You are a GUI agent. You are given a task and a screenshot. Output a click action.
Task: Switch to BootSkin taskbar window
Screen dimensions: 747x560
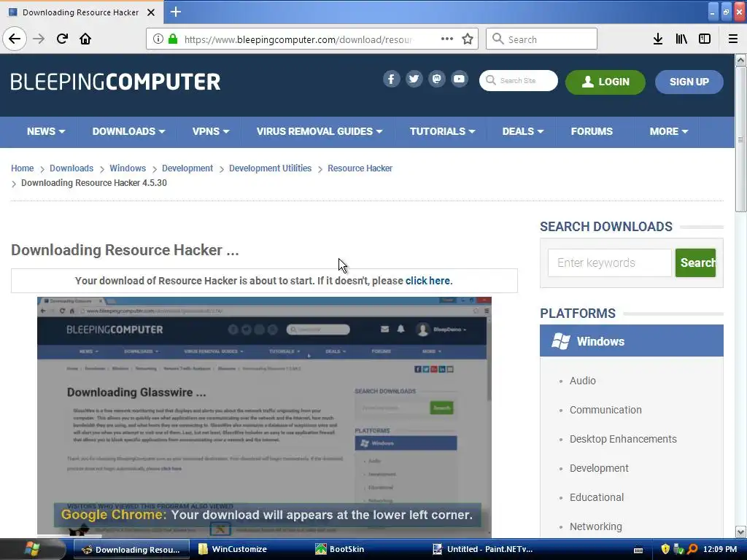[x=347, y=549]
